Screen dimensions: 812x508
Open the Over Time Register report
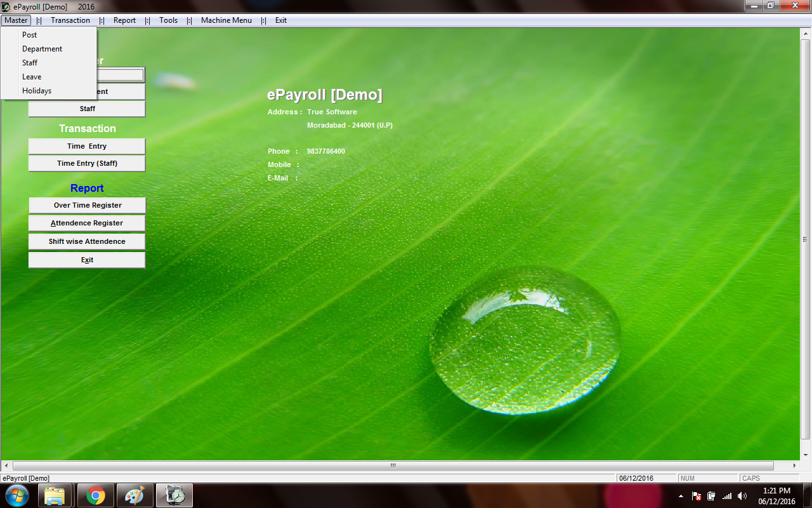click(x=87, y=205)
